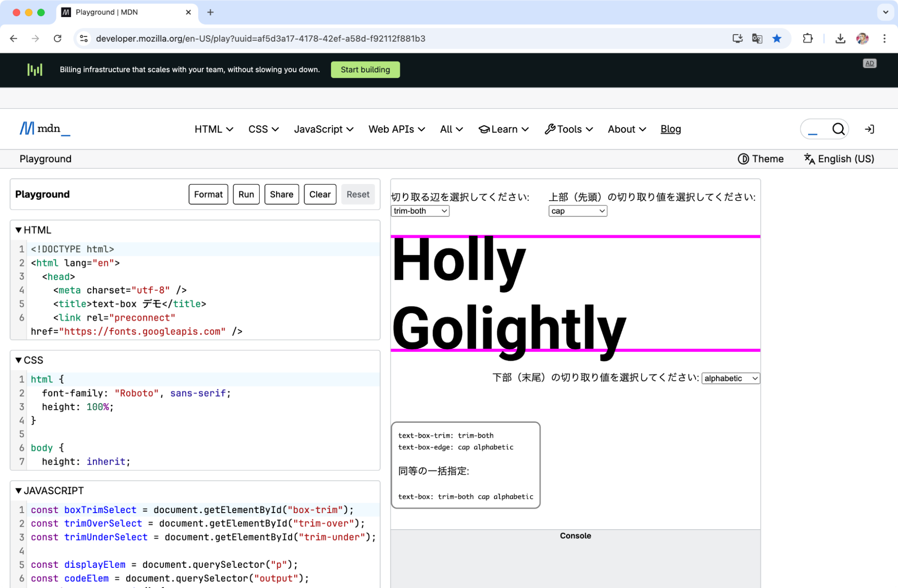Open the browser downloads icon
898x588 pixels.
coord(840,39)
